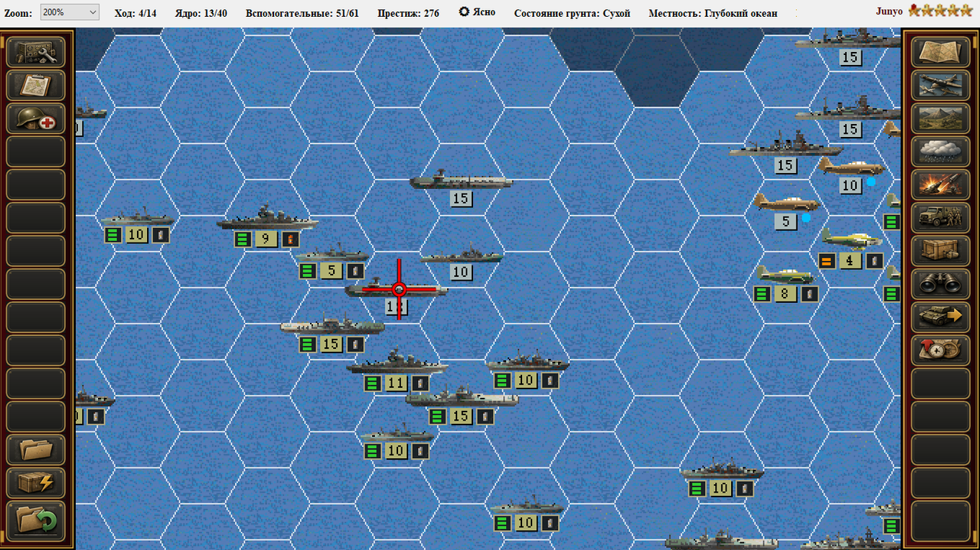
Task: Click the red ammo indicator beside strength 9
Action: point(290,239)
